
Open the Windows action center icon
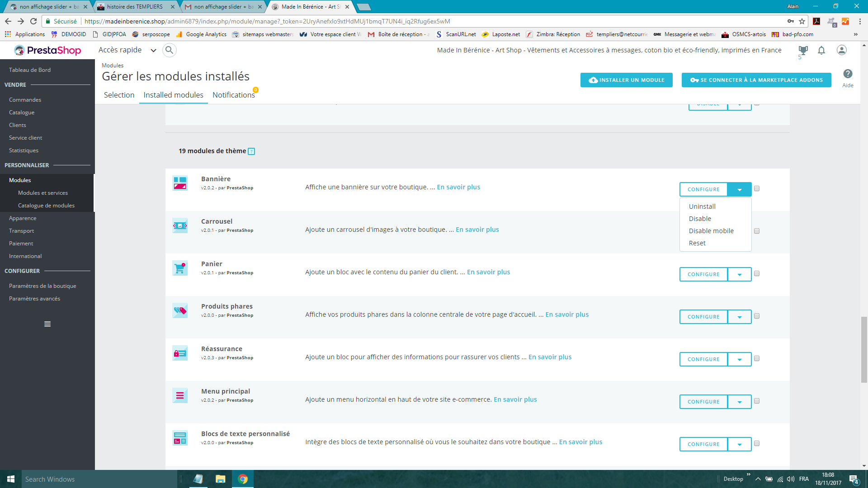(854, 479)
